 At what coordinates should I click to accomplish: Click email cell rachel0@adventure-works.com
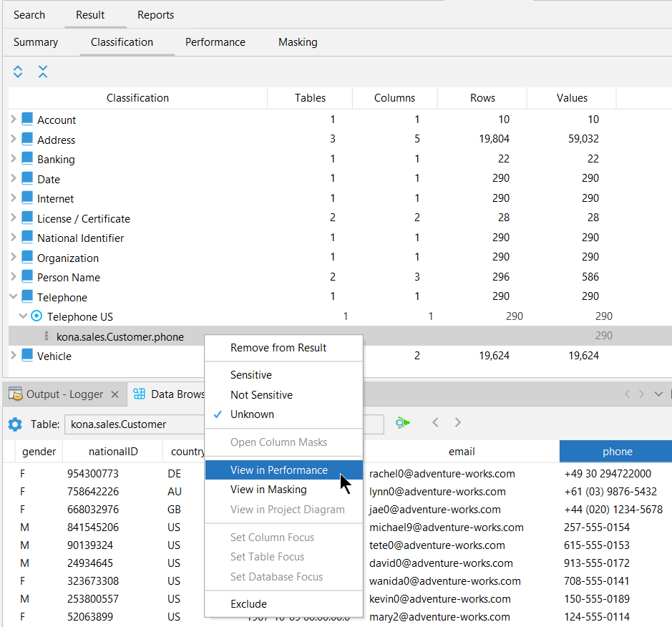click(x=442, y=474)
